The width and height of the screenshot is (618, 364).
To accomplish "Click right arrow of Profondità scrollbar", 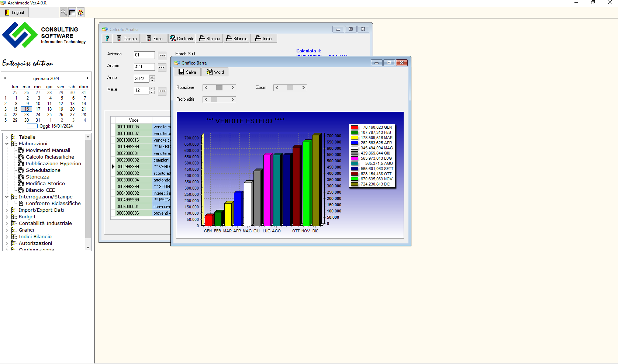I will (232, 100).
